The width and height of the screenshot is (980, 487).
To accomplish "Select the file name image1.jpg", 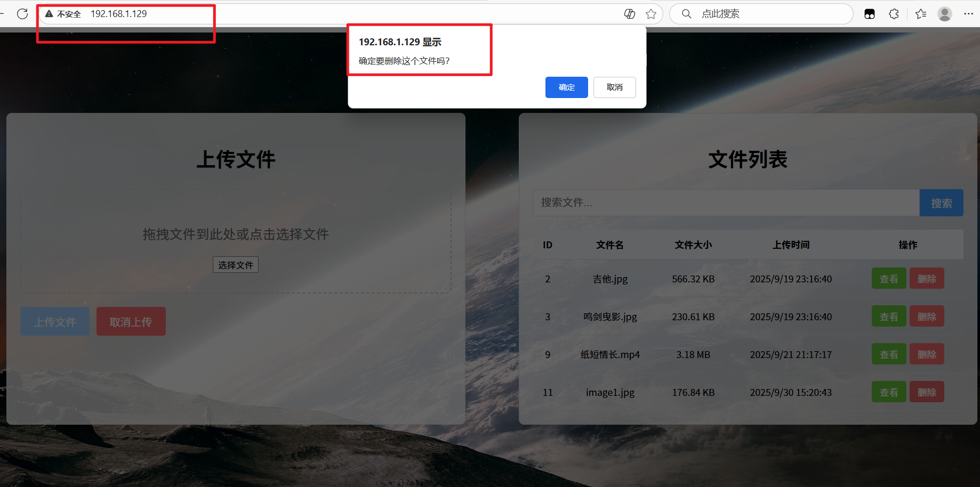I will (x=610, y=393).
